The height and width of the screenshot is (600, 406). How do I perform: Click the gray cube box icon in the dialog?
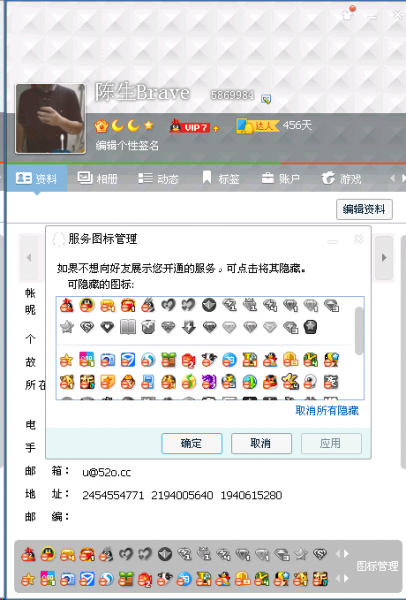click(148, 327)
